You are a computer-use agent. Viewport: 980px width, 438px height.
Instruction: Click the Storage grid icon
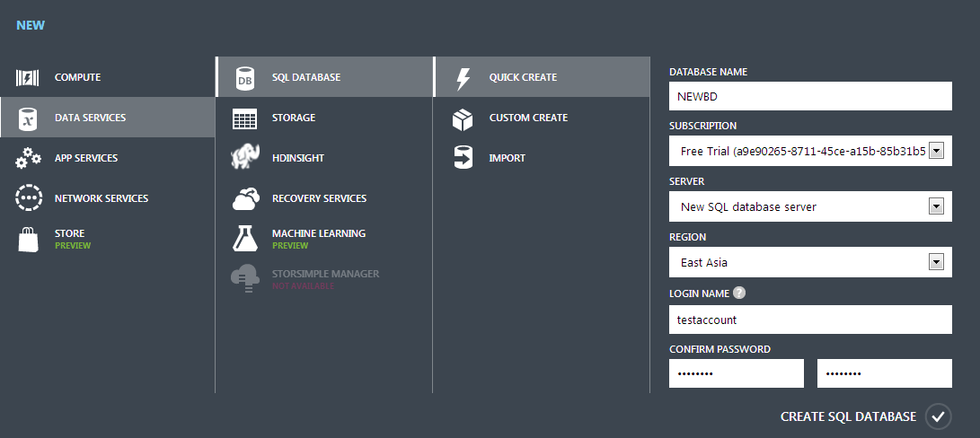coord(244,118)
